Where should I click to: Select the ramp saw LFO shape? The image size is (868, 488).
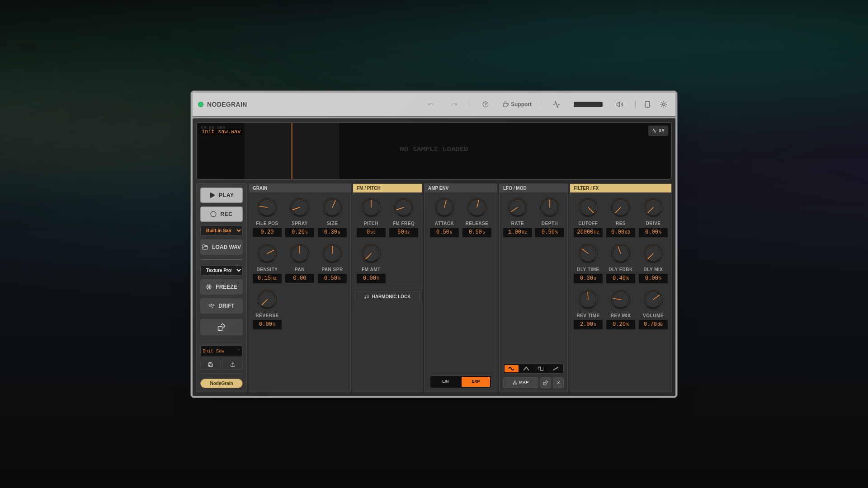pyautogui.click(x=556, y=369)
